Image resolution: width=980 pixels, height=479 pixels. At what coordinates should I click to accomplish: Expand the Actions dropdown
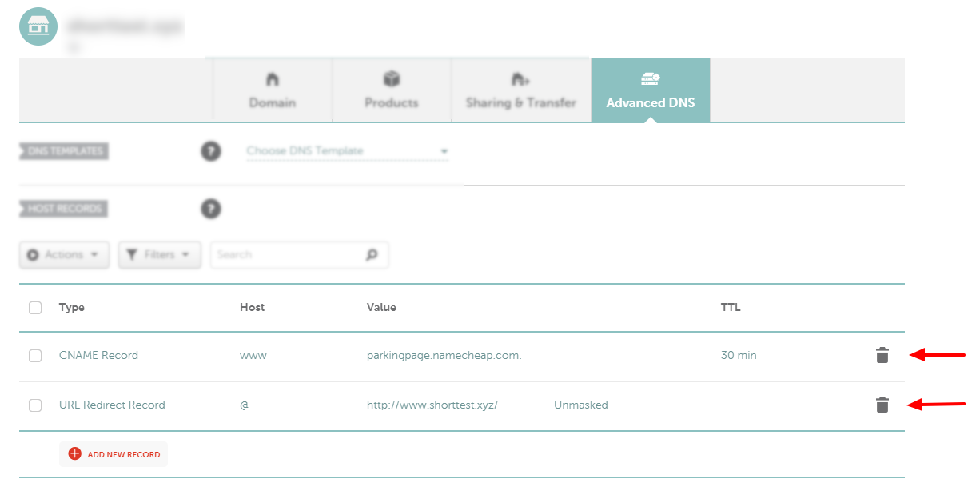coord(64,254)
